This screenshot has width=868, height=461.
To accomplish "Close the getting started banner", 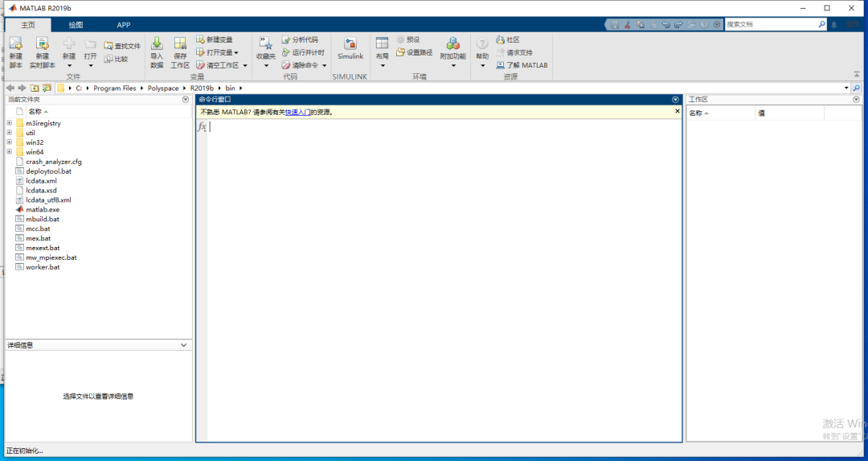I will pos(677,111).
